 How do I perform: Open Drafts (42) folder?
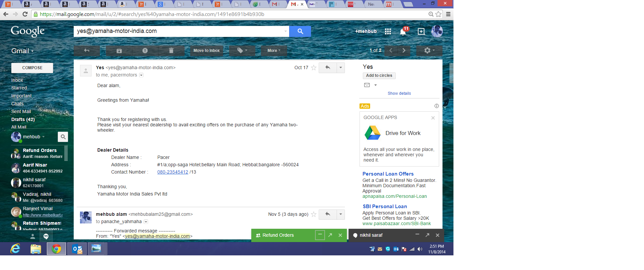click(x=23, y=119)
